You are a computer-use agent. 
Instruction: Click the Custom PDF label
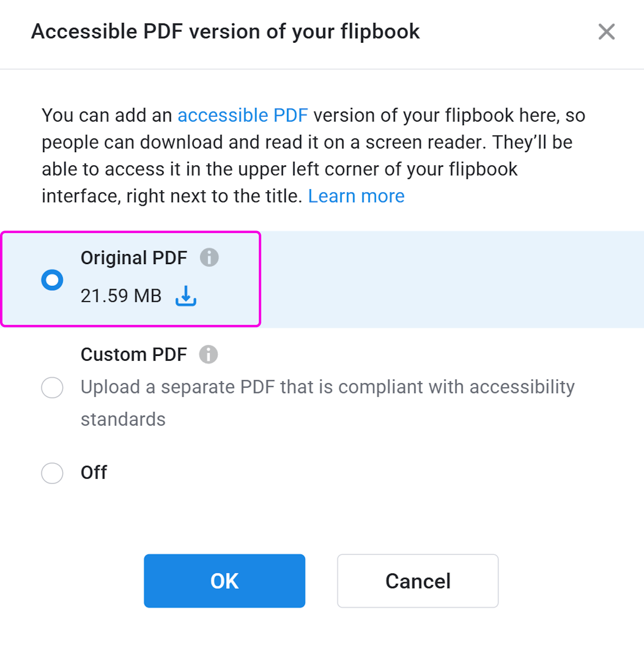[134, 355]
